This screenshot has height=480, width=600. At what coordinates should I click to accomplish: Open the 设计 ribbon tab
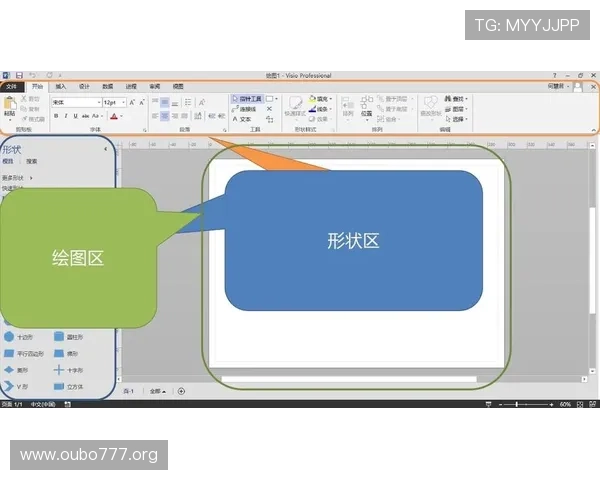[84, 87]
